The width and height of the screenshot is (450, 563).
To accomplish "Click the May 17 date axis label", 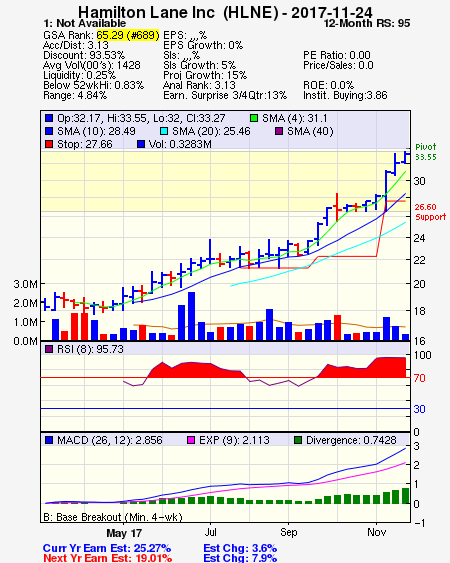I will coord(124,533).
